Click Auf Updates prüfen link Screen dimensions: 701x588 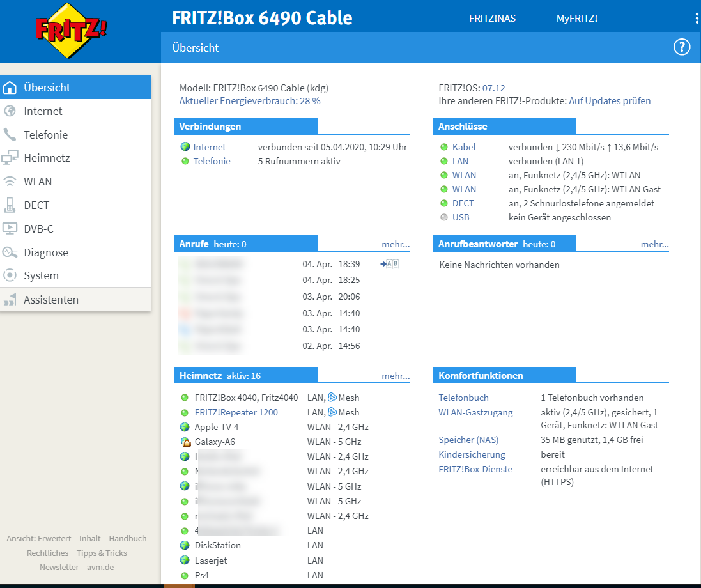[x=610, y=101]
